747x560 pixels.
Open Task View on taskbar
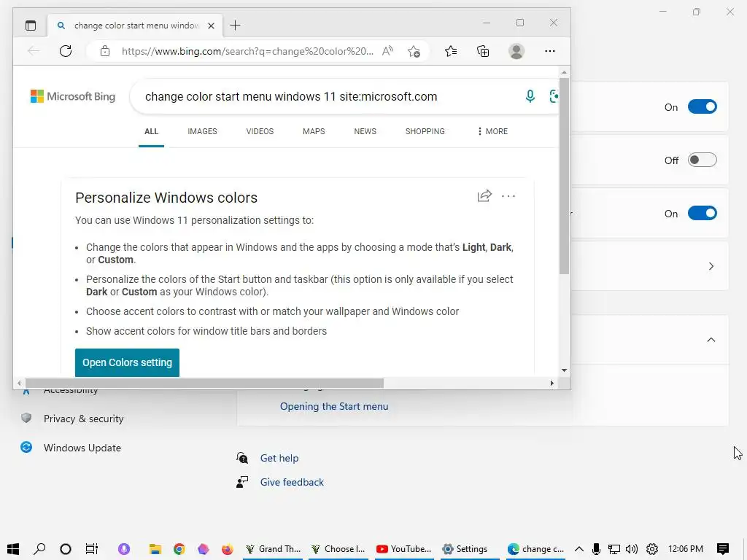[91, 549]
